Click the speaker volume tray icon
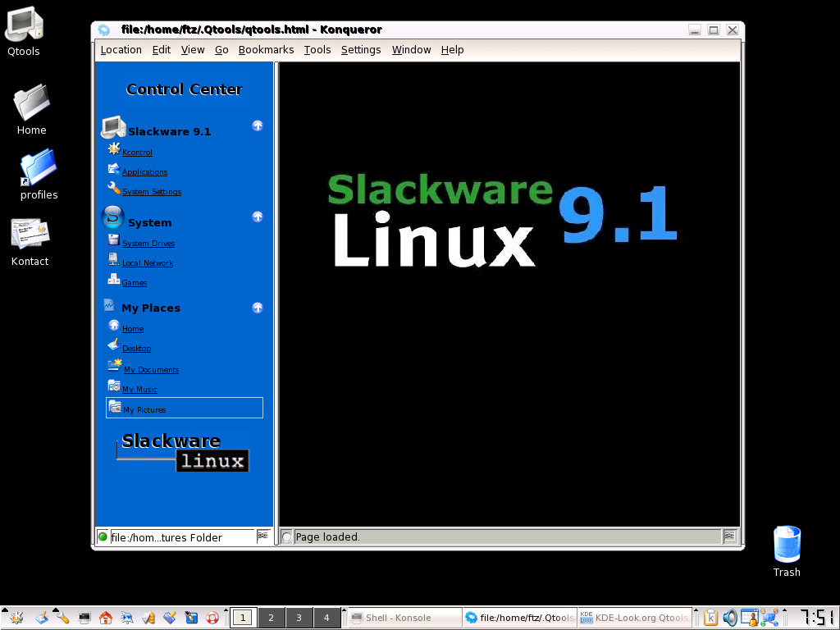The height and width of the screenshot is (630, 840). pos(729,618)
